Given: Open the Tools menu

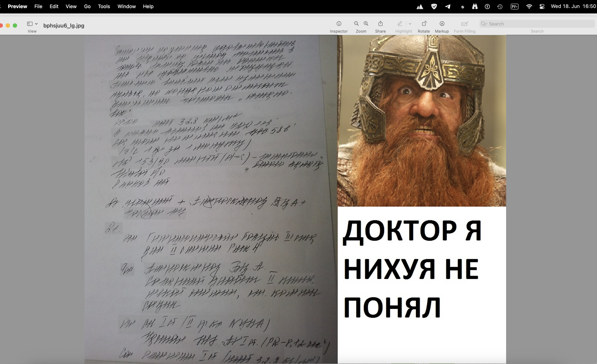Looking at the screenshot, I should pyautogui.click(x=104, y=6).
